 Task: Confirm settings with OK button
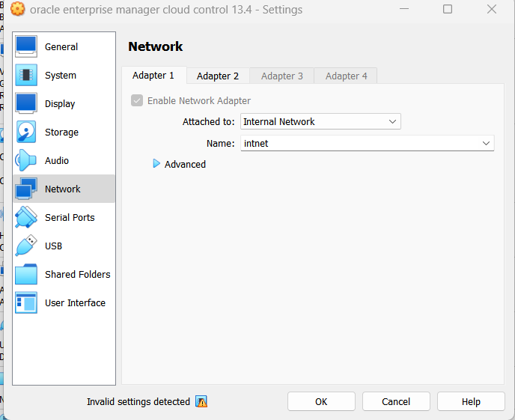point(321,401)
